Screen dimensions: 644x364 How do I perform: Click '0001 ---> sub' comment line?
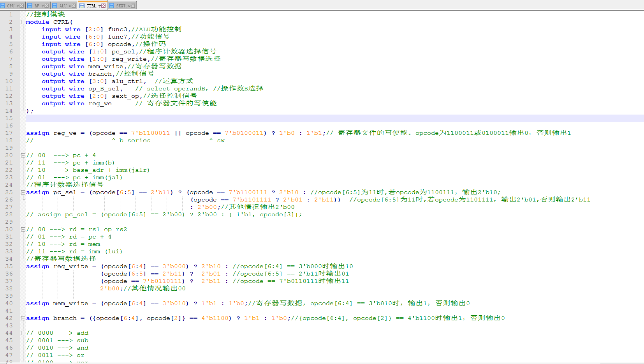pyautogui.click(x=57, y=341)
